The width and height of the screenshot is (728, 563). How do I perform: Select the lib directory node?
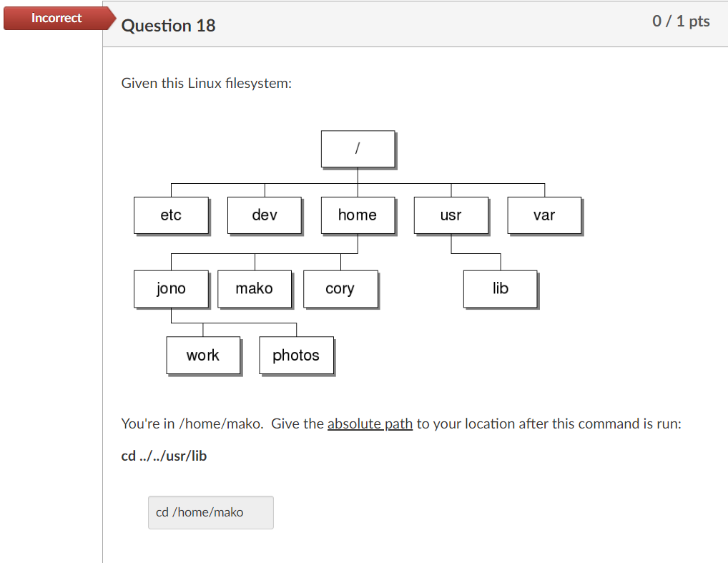[x=500, y=288]
